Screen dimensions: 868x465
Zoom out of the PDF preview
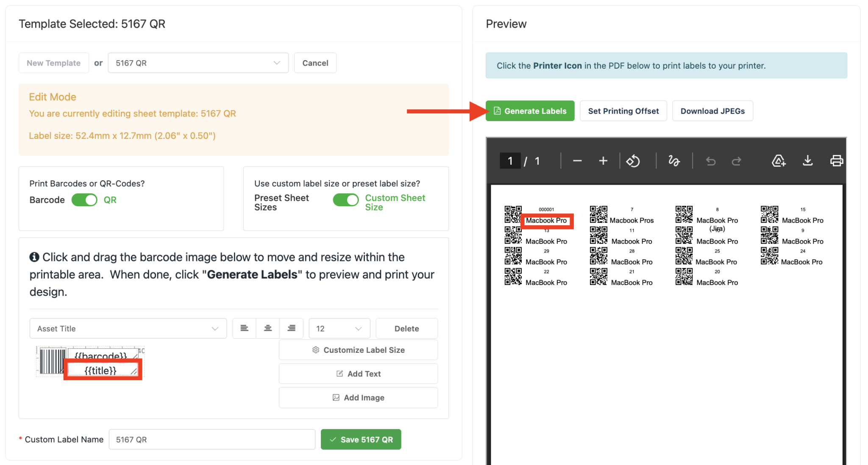pyautogui.click(x=577, y=161)
